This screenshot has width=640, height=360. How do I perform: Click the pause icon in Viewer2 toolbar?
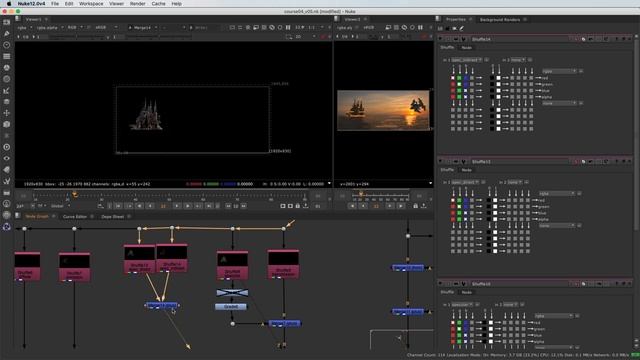point(420,27)
